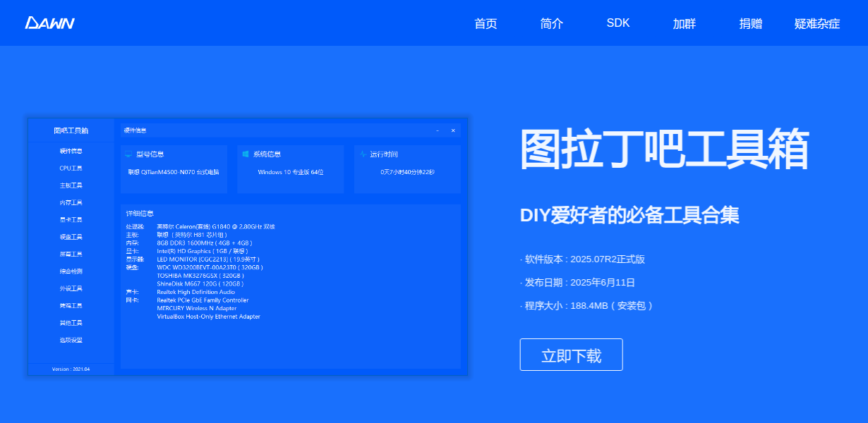Viewport: 868px width, 423px height.
Task: Click the DAWN logo
Action: click(50, 23)
